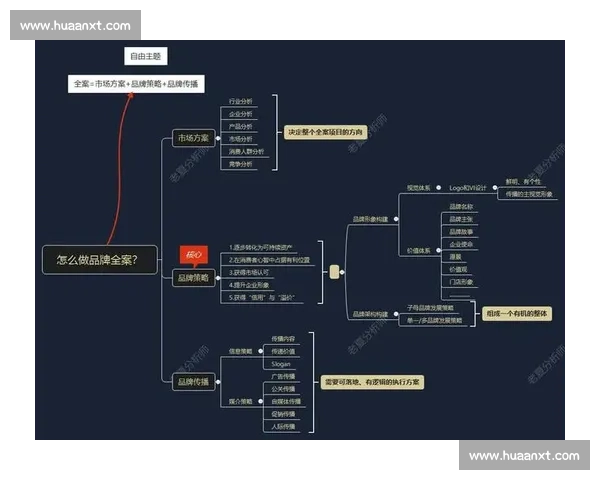Select the 决定整个全案项目的方向 summary label

click(326, 132)
